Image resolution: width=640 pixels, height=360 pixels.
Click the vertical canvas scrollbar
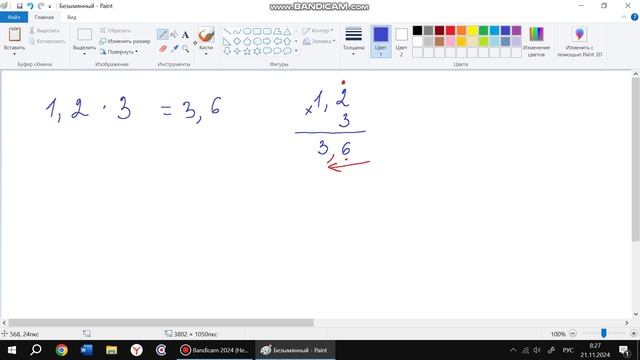point(636,159)
